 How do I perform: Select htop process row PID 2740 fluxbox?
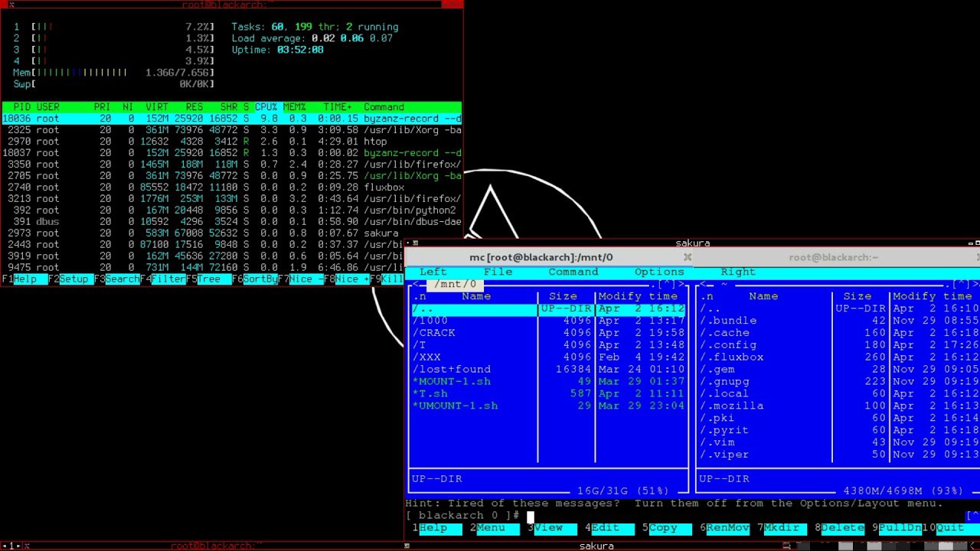point(231,187)
